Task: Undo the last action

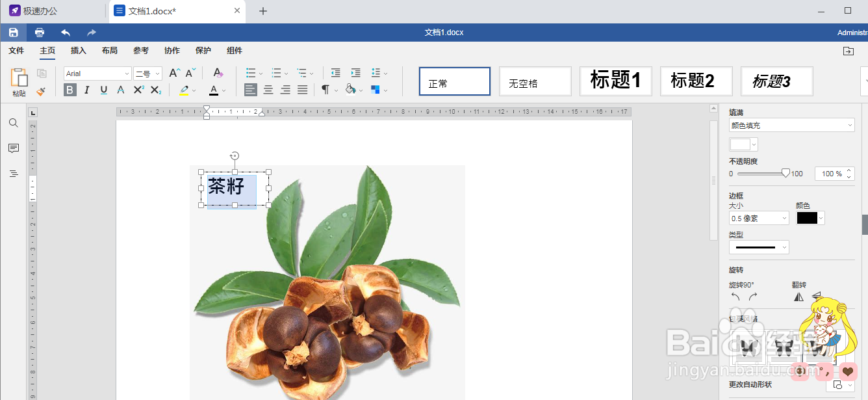Action: click(x=66, y=33)
